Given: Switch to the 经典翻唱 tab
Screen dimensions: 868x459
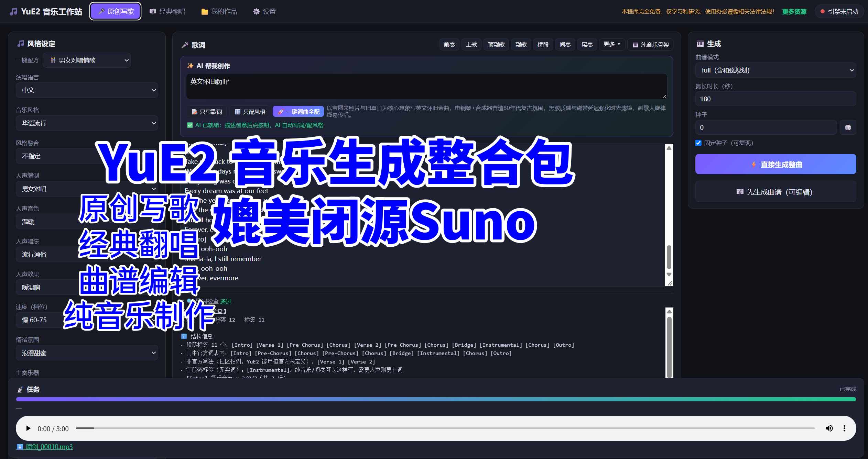Looking at the screenshot, I should click(167, 11).
